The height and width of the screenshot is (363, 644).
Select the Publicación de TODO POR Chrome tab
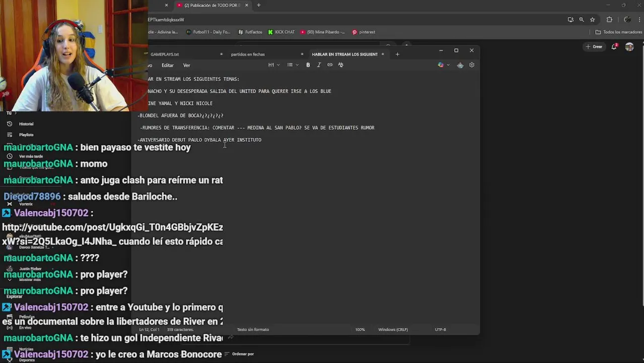tap(211, 5)
